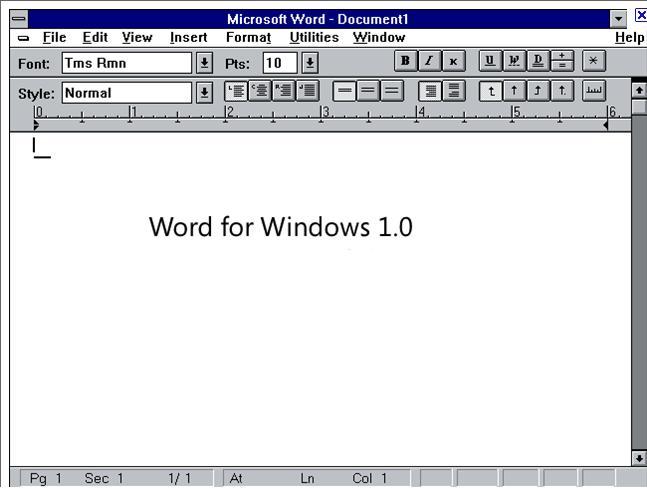Apply subscript with the equals button
Viewport: 647px width, 489px height.
pyautogui.click(x=562, y=66)
